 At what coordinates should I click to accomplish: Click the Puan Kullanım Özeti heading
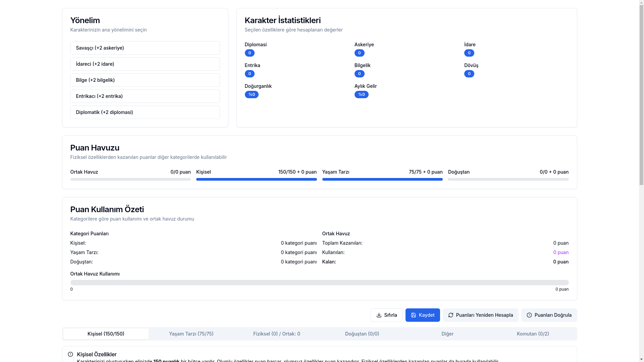(x=107, y=209)
